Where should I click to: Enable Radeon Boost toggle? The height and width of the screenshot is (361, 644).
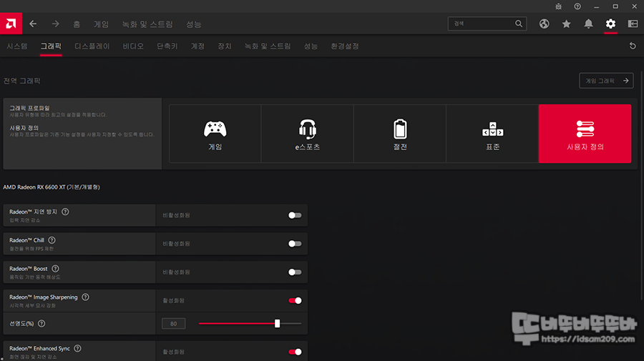(x=295, y=272)
